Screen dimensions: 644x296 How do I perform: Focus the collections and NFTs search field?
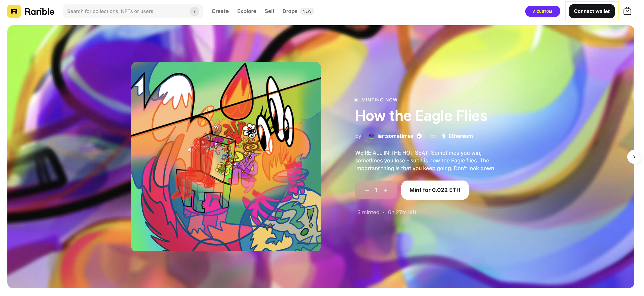pyautogui.click(x=133, y=11)
